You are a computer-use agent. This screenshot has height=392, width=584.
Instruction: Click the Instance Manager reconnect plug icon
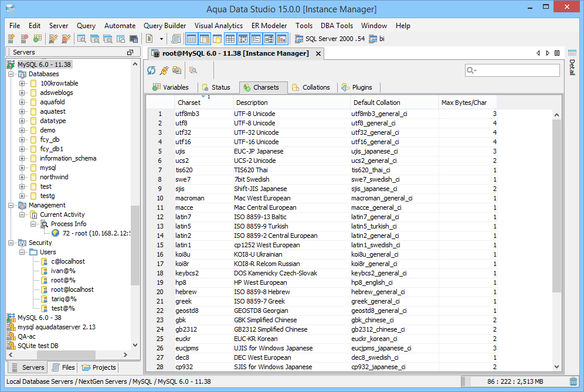[x=164, y=70]
